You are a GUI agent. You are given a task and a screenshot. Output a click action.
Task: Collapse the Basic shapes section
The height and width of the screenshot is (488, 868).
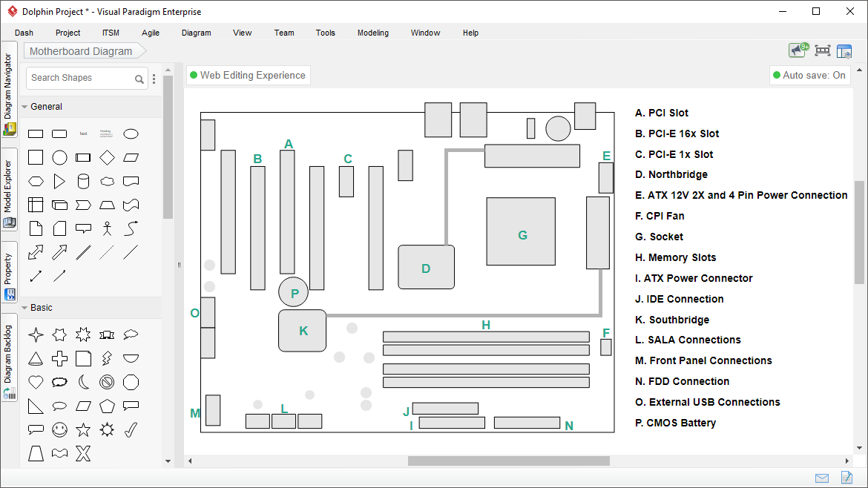(25, 307)
